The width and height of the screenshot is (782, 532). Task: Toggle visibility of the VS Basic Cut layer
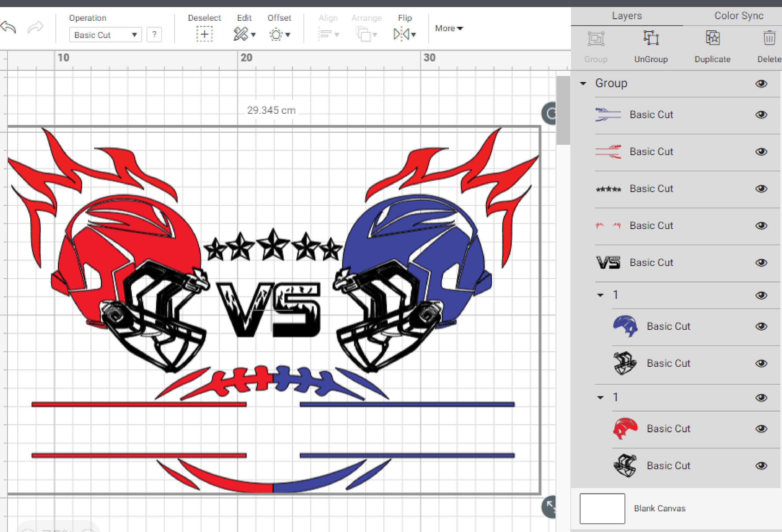click(x=762, y=263)
